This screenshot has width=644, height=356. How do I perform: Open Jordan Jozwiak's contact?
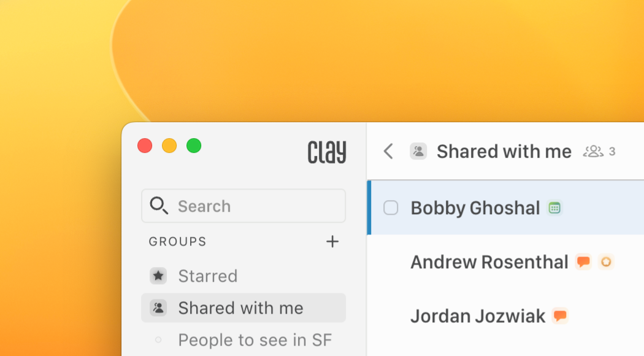(x=477, y=316)
